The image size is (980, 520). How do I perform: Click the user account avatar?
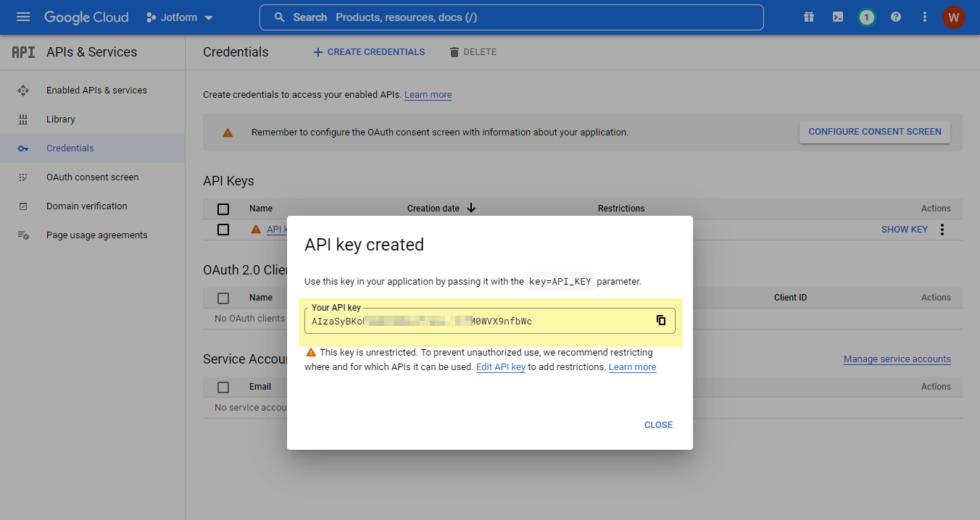953,17
